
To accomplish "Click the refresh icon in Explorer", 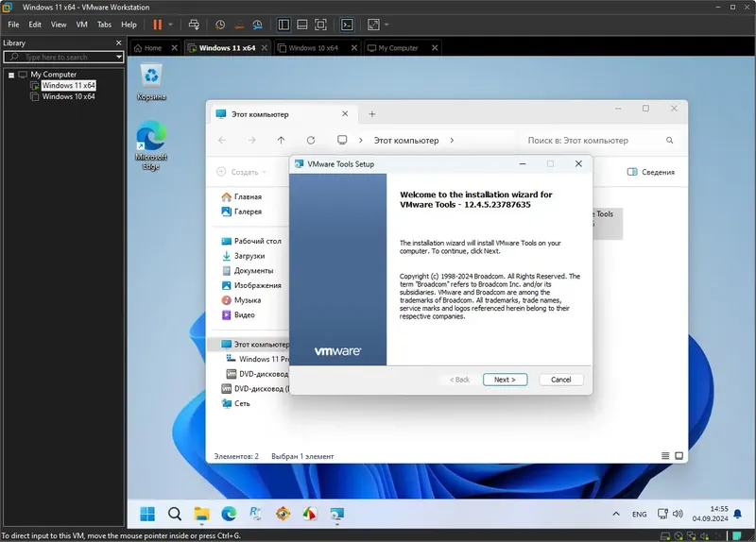I will (x=311, y=140).
